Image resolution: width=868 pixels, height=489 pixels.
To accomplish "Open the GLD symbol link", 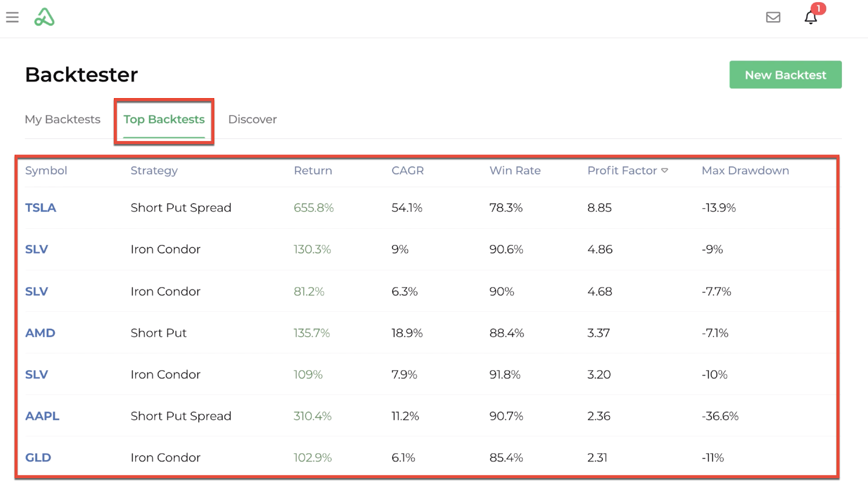I will point(38,458).
